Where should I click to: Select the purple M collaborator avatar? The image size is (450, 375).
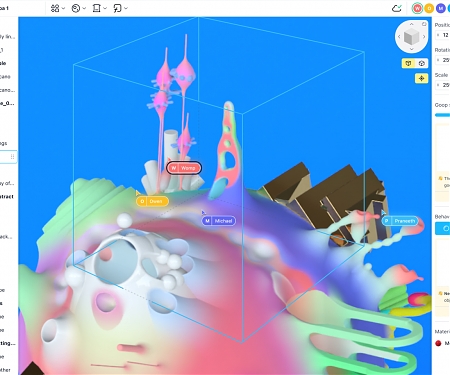(441, 8)
